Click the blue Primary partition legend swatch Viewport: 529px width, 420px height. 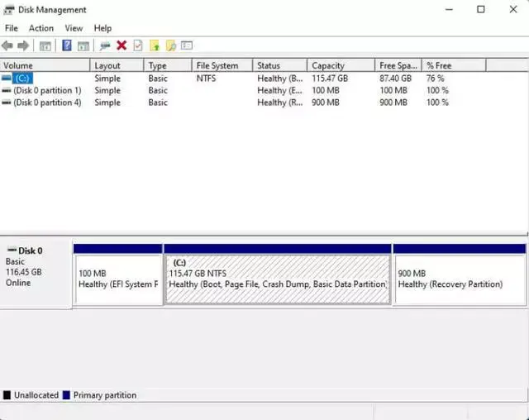(66, 395)
